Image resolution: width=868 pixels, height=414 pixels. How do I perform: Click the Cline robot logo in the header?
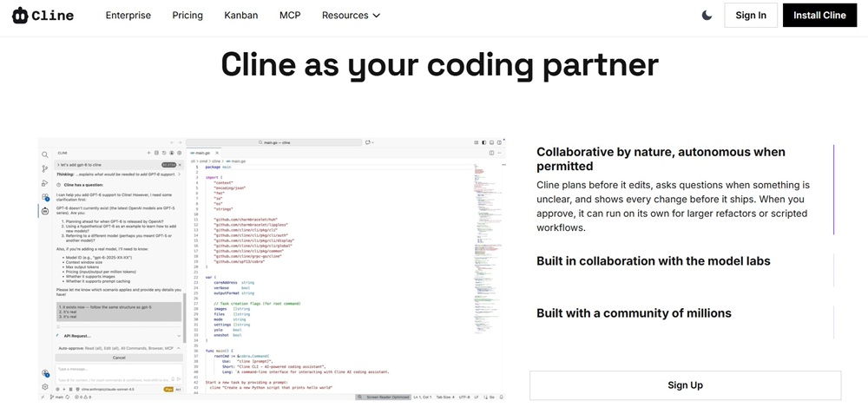point(21,16)
